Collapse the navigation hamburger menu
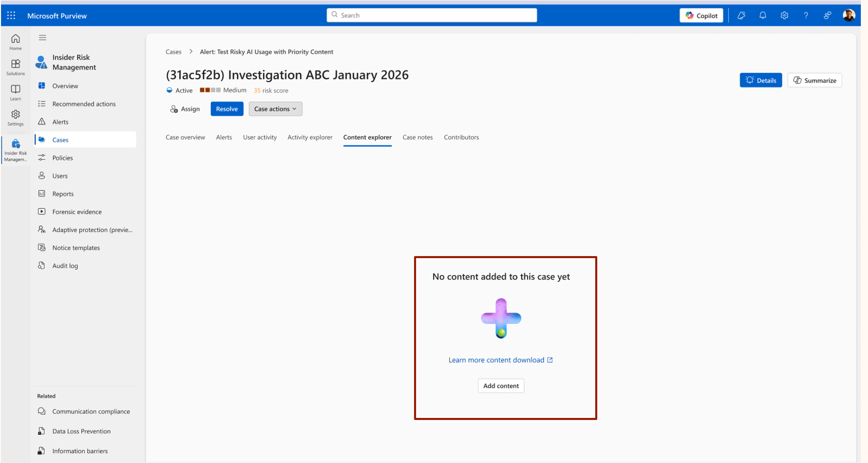This screenshot has height=463, width=868. tap(42, 37)
